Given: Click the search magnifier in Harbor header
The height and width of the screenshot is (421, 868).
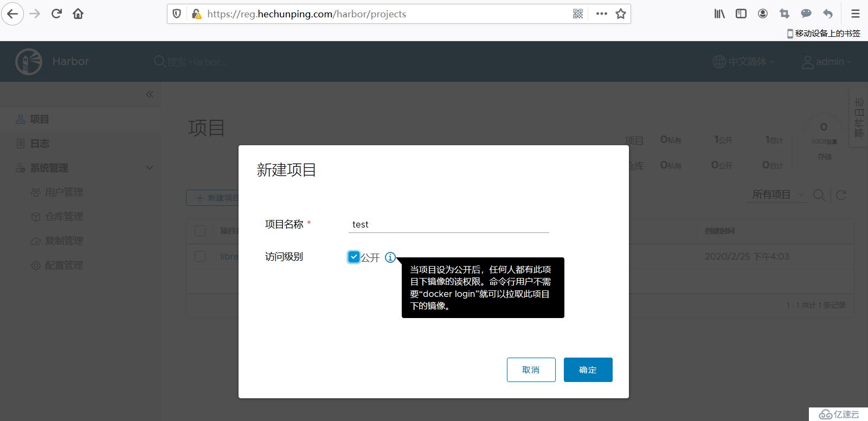Looking at the screenshot, I should [x=159, y=62].
